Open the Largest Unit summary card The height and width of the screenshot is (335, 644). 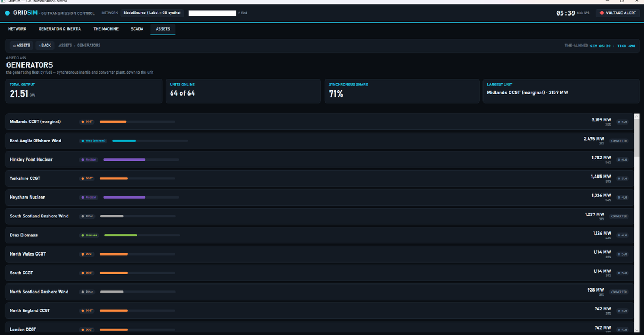[x=561, y=91]
